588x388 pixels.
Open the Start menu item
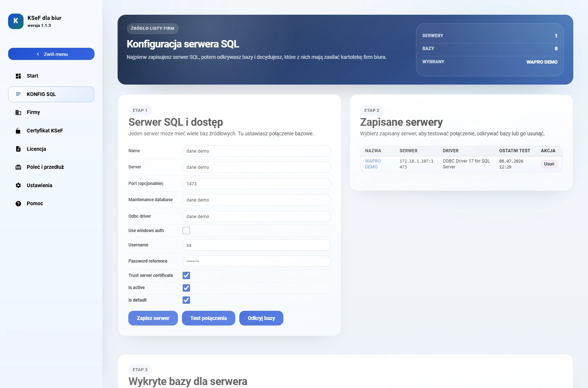point(51,76)
